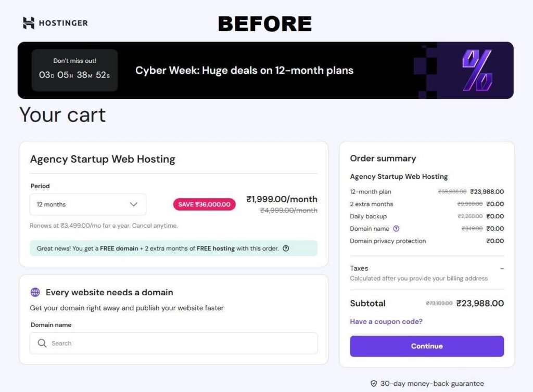The image size is (533, 392).
Task: Click help icon beside free hosting notice
Action: (286, 249)
